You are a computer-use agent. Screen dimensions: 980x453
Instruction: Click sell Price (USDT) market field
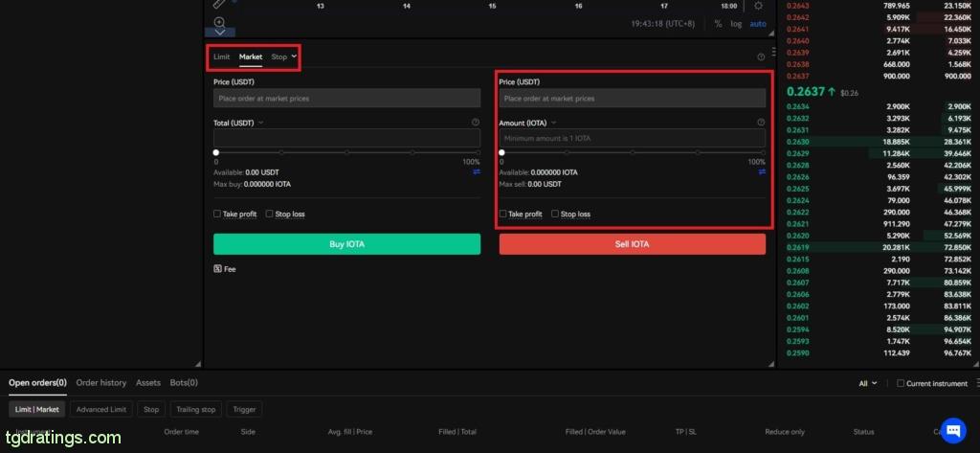632,99
